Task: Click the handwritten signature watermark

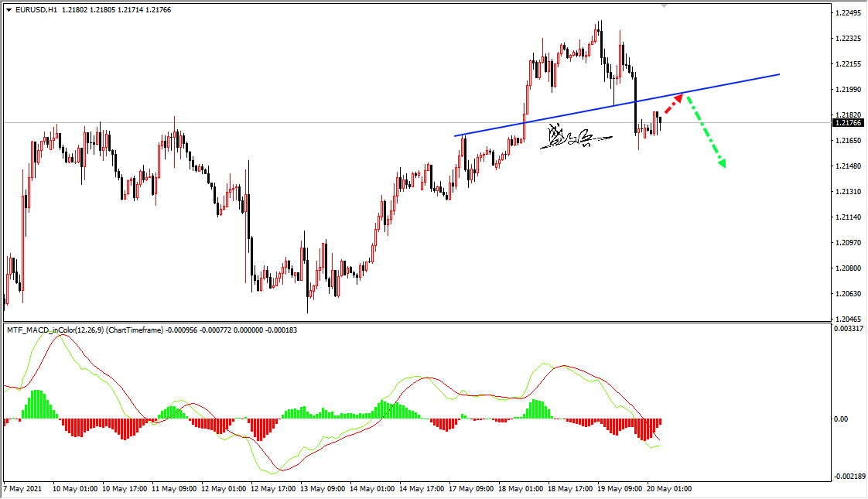Action: [576, 137]
